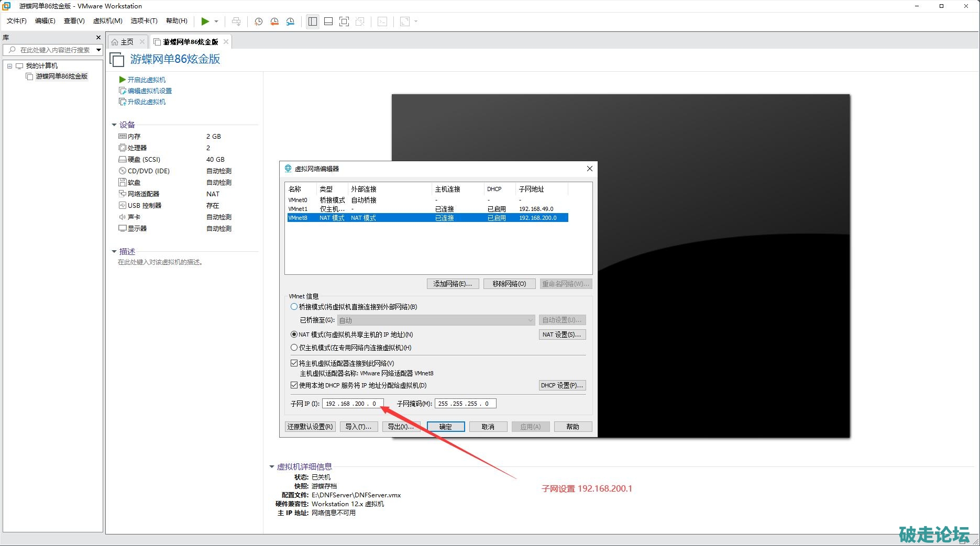Open the 虚拟机(M) menu

[x=107, y=21]
